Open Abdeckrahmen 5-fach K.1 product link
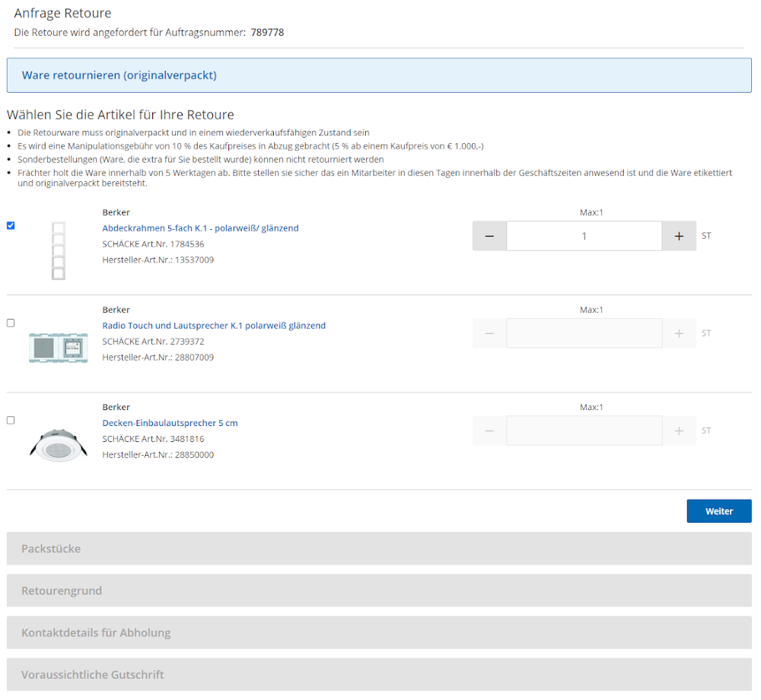Screen dimensions: 761x700 coord(200,228)
